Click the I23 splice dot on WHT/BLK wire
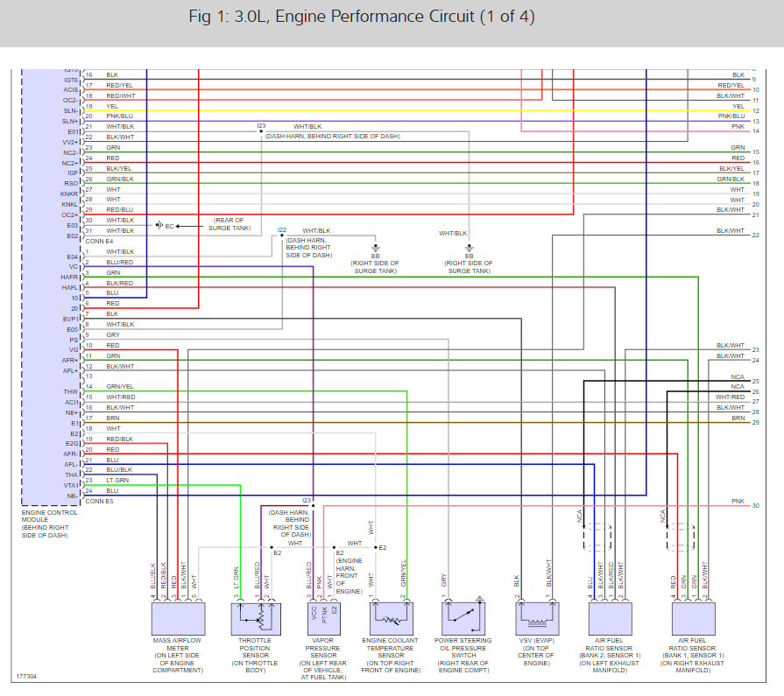 point(261,131)
